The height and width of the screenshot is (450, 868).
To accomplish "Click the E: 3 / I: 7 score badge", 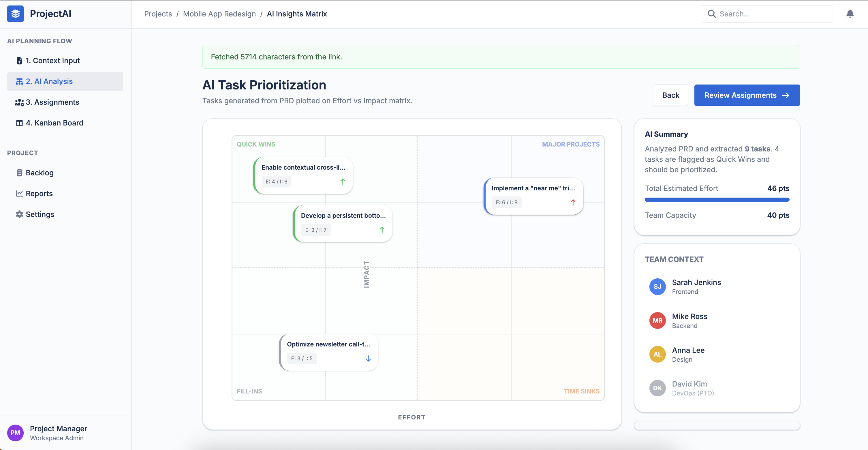I will click(x=316, y=230).
